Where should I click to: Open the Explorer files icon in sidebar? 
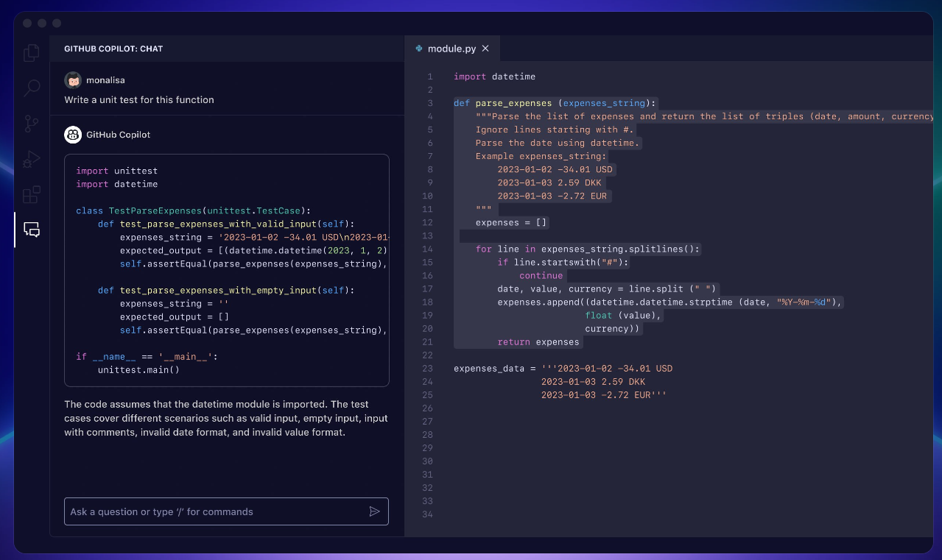point(32,52)
